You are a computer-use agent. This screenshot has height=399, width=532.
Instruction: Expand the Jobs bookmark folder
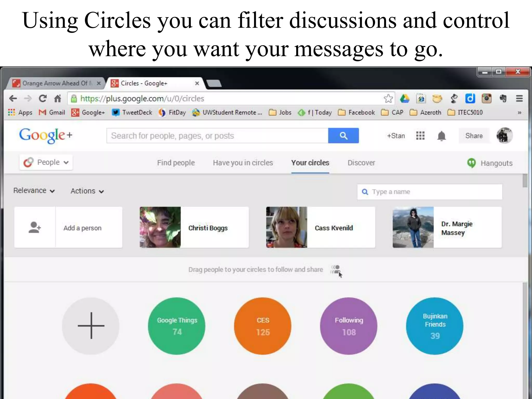point(280,112)
